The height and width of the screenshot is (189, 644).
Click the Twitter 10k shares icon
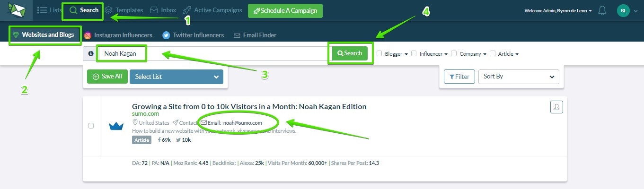coord(178,140)
